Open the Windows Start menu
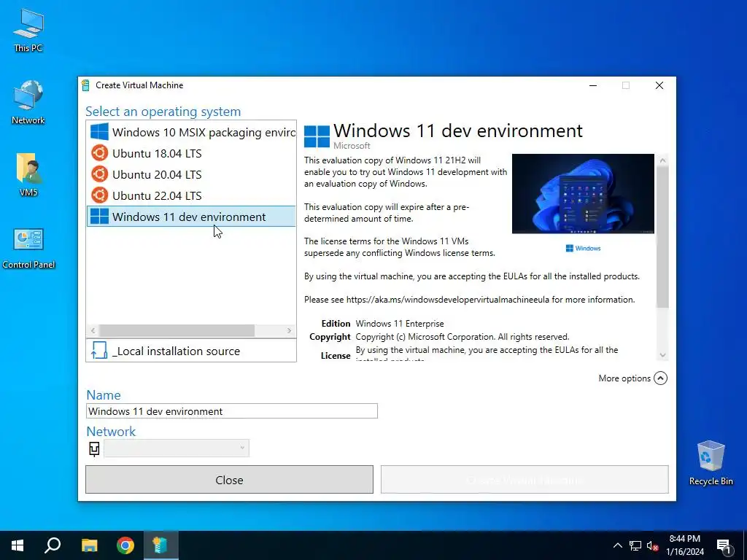 tap(18, 545)
